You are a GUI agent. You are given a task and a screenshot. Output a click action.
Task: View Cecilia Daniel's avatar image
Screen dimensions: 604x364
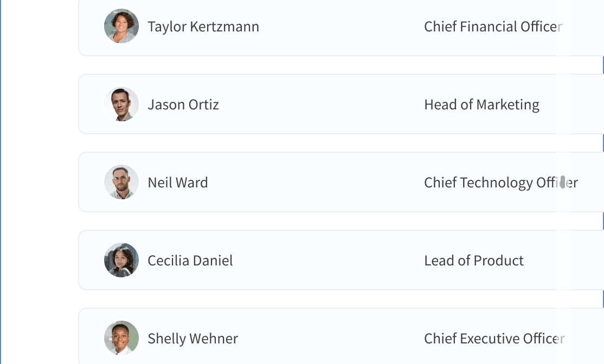pyautogui.click(x=121, y=260)
